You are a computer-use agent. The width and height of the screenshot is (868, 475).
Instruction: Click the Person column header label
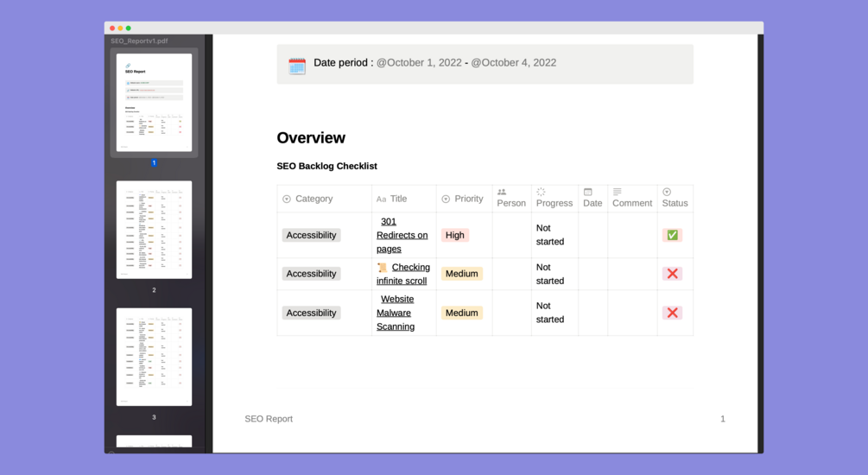click(x=511, y=203)
